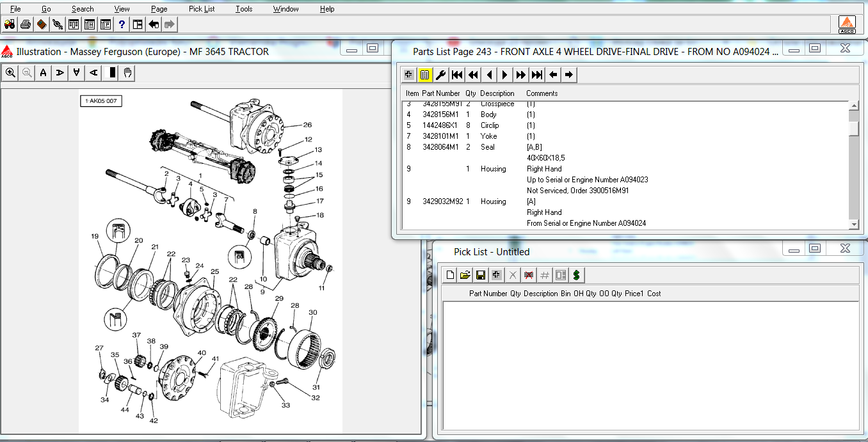The width and height of the screenshot is (868, 442).
Task: Click the upright A rotation icon
Action: pyautogui.click(x=43, y=73)
